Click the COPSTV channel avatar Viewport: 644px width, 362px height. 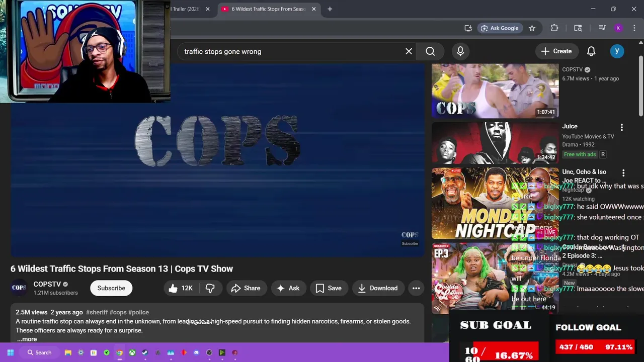(19, 288)
